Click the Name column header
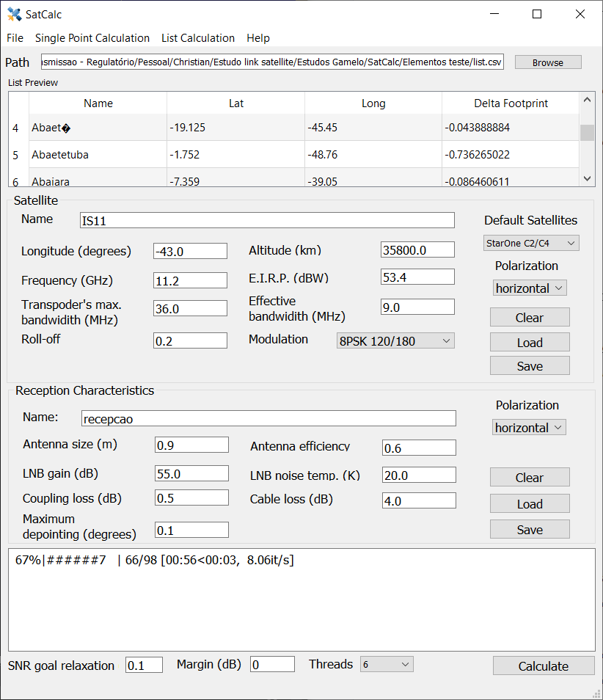Viewport: 603px width, 700px height. click(98, 103)
